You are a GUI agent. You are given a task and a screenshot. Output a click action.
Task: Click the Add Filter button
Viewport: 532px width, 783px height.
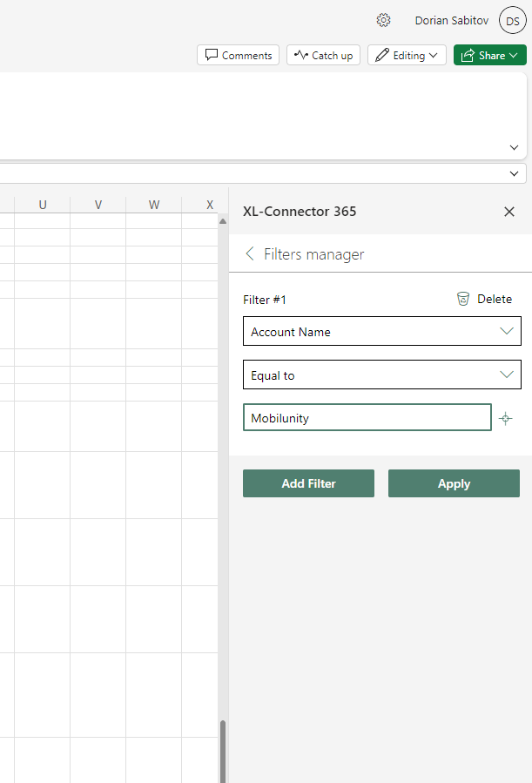[x=308, y=483]
